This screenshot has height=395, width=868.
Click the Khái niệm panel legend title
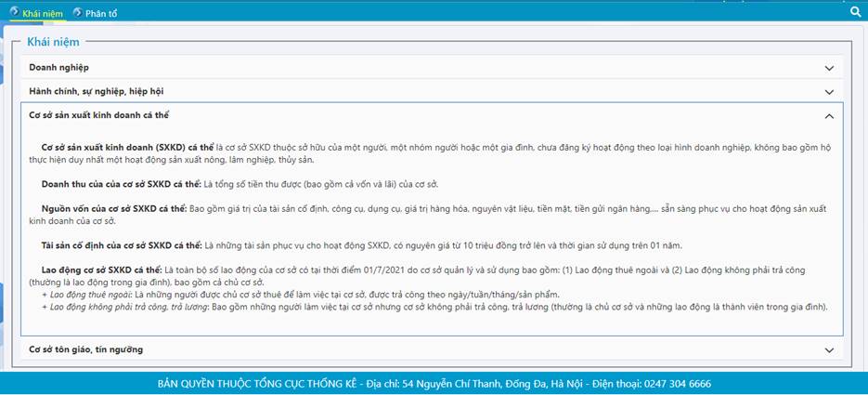click(x=53, y=42)
